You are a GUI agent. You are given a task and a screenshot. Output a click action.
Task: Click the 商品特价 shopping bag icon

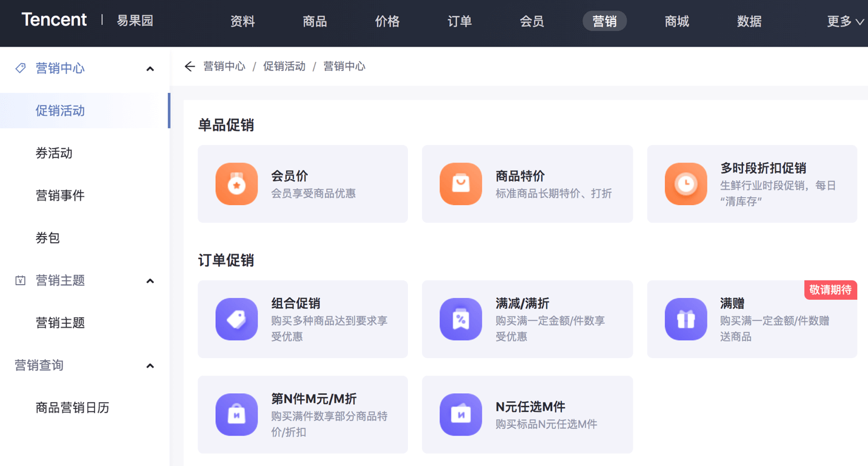click(461, 184)
